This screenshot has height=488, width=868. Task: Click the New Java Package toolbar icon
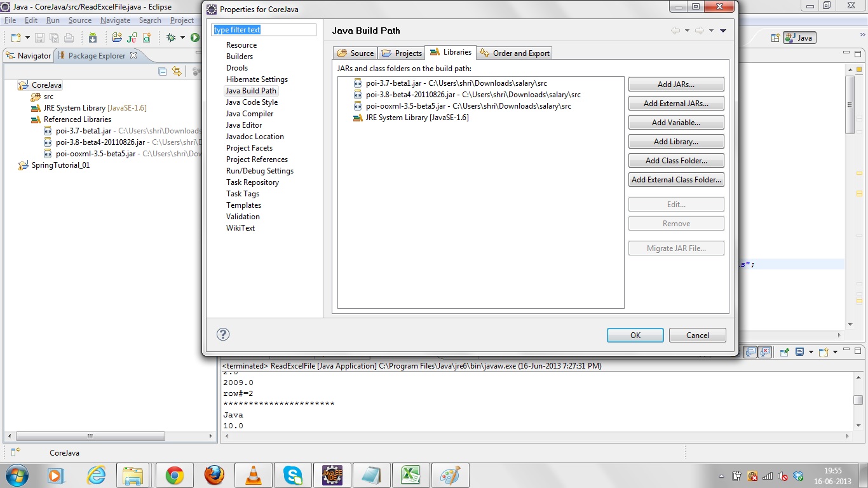(117, 37)
